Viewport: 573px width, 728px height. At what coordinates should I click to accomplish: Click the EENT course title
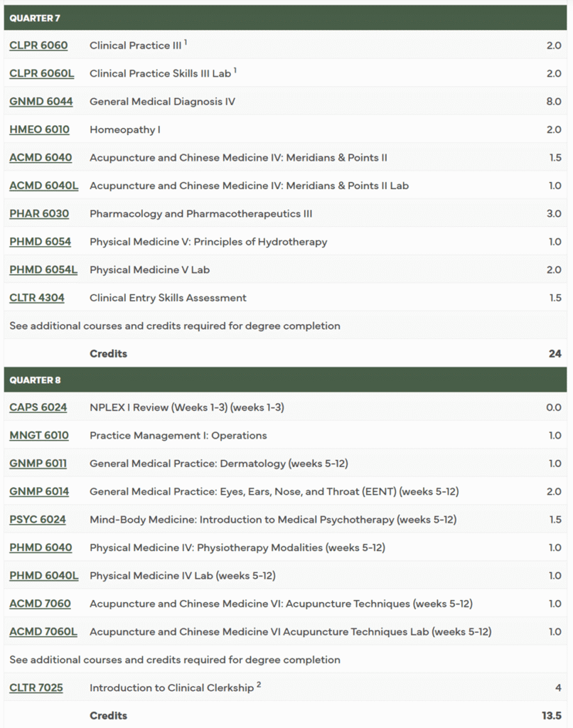(274, 492)
